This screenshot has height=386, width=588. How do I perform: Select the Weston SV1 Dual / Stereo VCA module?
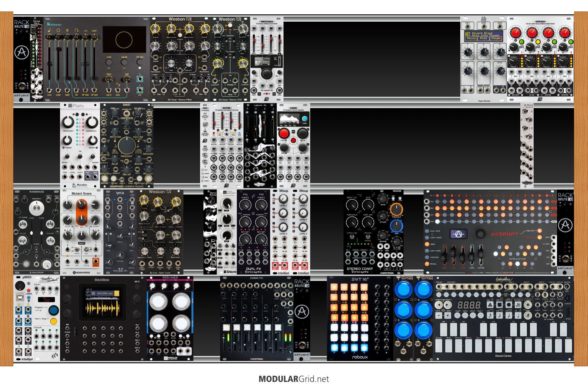click(230, 59)
